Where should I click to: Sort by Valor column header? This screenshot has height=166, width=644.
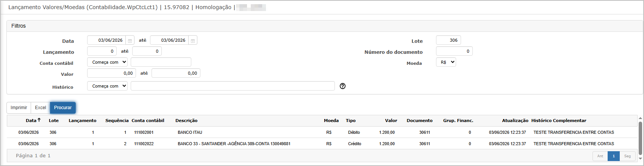391,121
